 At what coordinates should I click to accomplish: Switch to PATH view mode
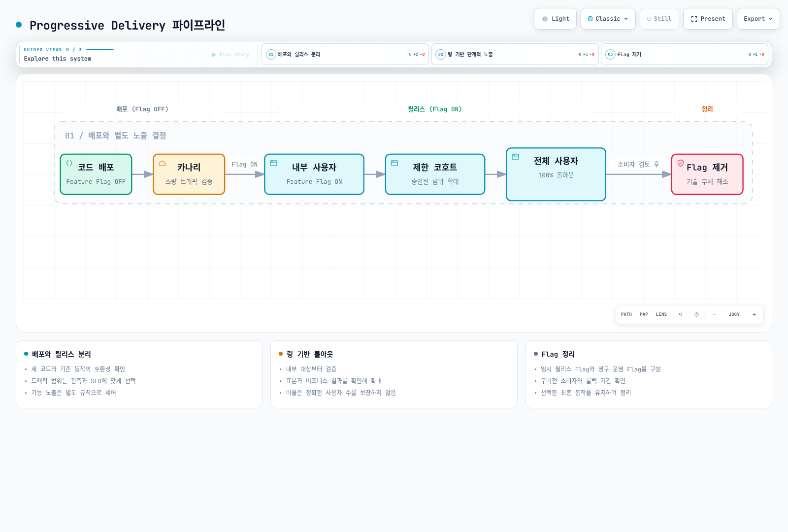pyautogui.click(x=626, y=314)
